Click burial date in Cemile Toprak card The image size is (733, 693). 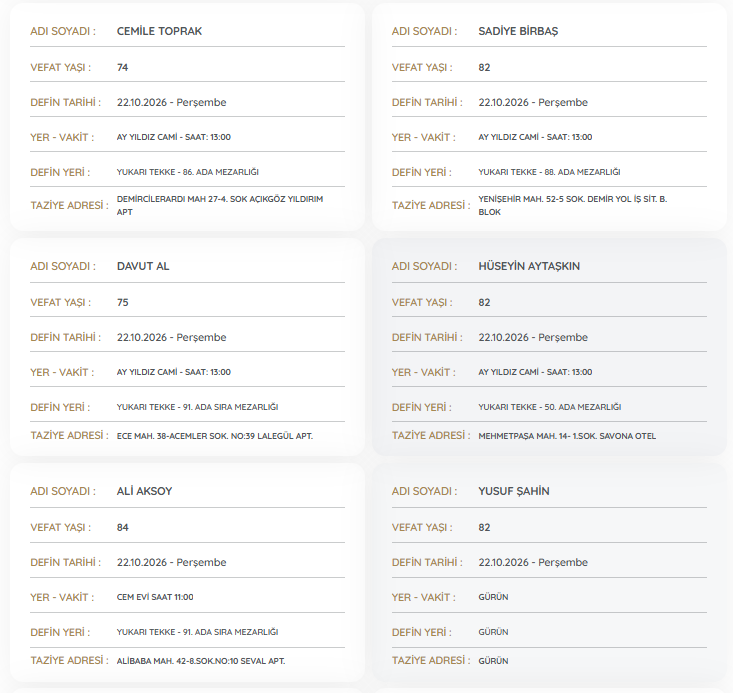(x=172, y=102)
